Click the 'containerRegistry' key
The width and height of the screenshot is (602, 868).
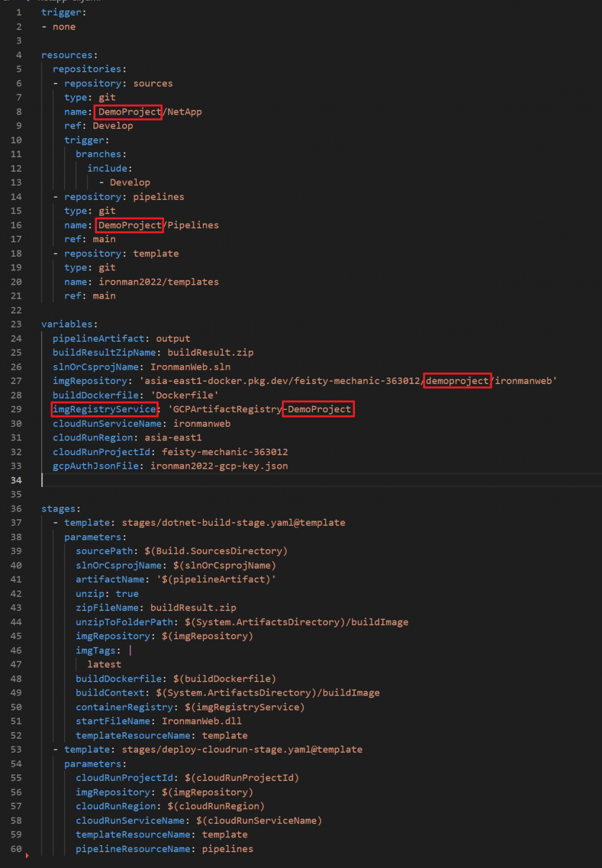pos(125,707)
